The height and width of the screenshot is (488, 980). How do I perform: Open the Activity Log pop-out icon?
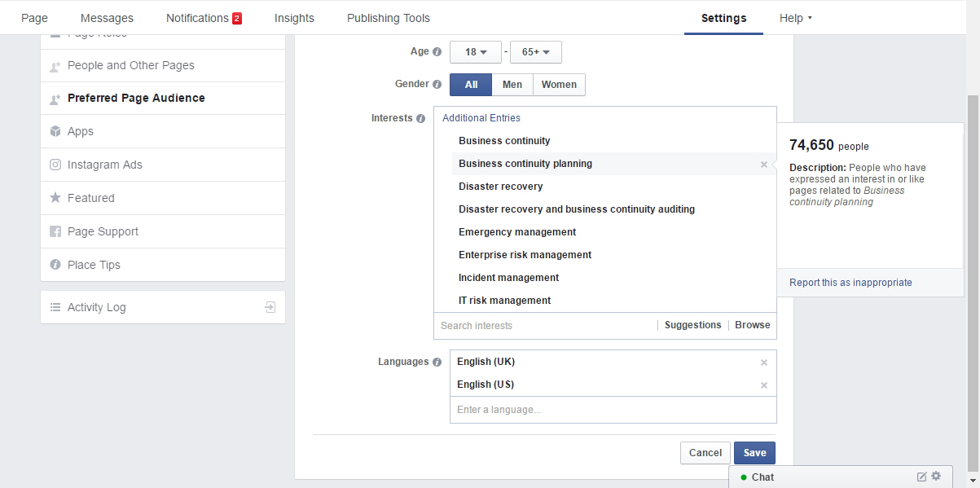point(269,307)
